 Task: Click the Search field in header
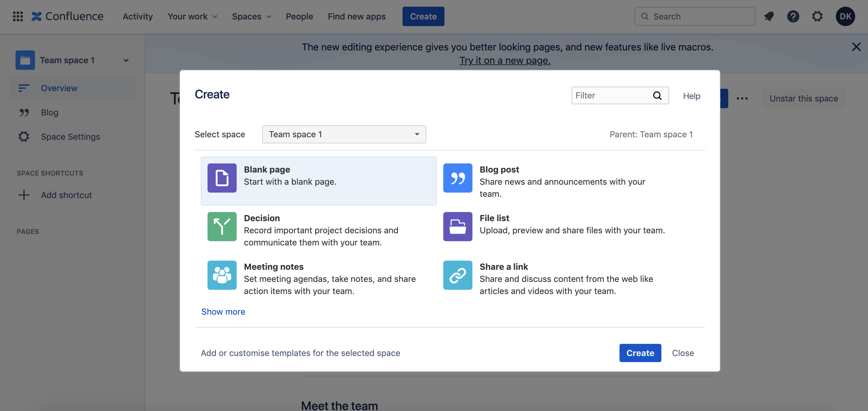click(694, 16)
